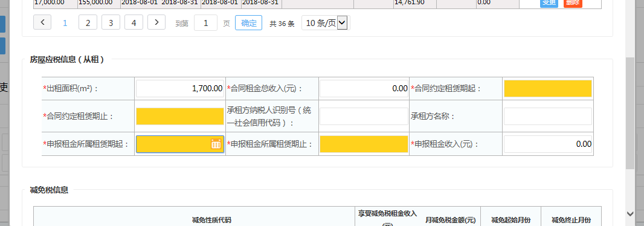Click the 共 36 条 record count text
Image resolution: width=644 pixels, height=226 pixels.
tap(282, 24)
